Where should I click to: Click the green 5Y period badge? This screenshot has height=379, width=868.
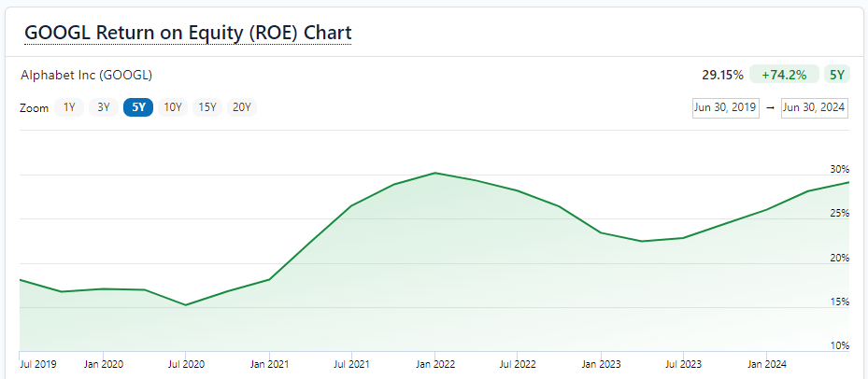(836, 75)
